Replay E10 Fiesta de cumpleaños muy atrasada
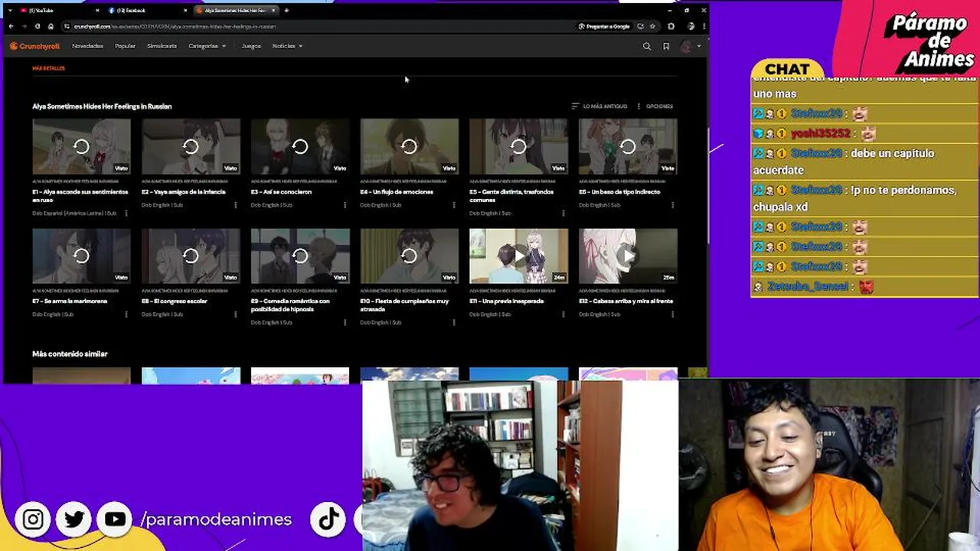Image resolution: width=980 pixels, height=551 pixels. pos(410,256)
